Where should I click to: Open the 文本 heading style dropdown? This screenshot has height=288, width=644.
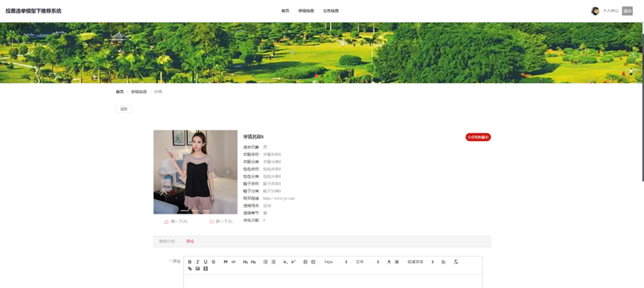367,262
